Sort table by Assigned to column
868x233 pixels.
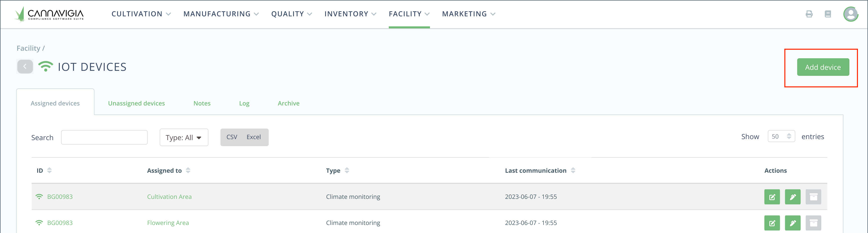click(x=188, y=170)
